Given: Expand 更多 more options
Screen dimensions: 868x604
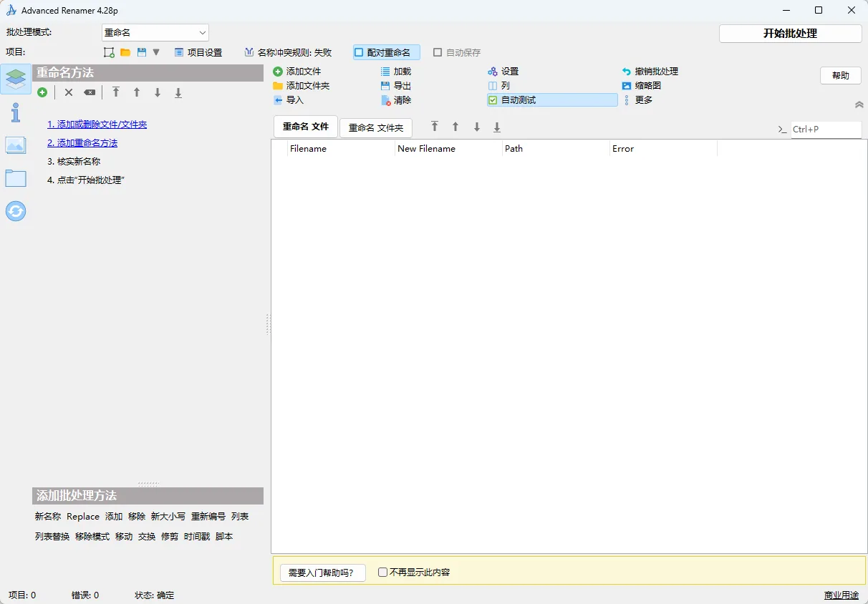Looking at the screenshot, I should (637, 100).
